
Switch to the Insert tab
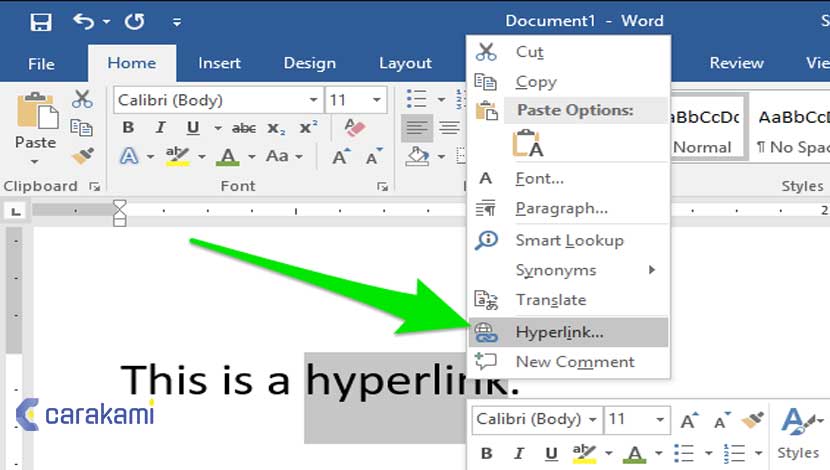pos(219,63)
